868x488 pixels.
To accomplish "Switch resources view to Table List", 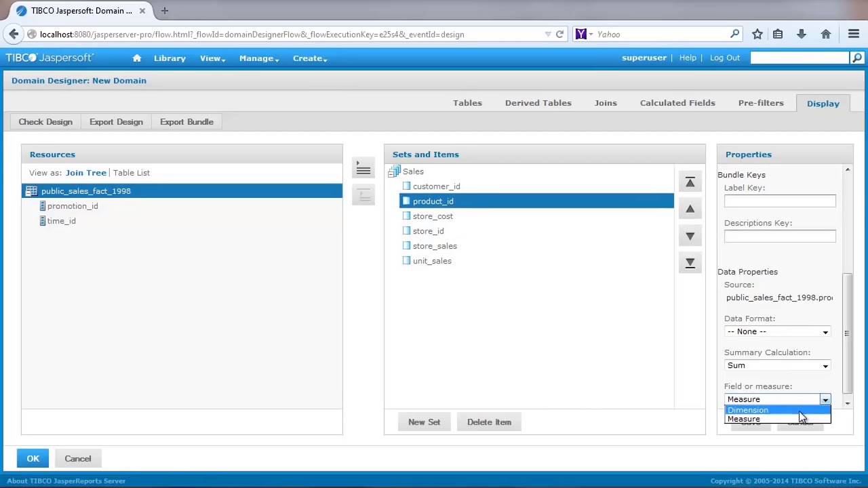I will click(x=132, y=173).
